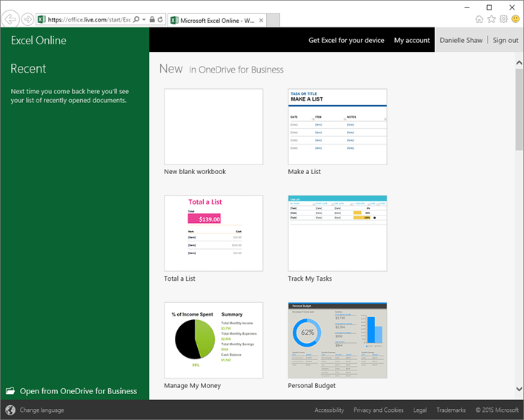524x420 pixels.
Task: Click the Track My Tasks label
Action: tap(310, 279)
